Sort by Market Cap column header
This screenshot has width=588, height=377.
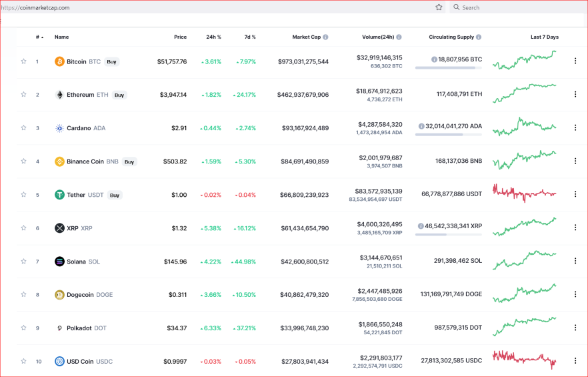(x=307, y=37)
